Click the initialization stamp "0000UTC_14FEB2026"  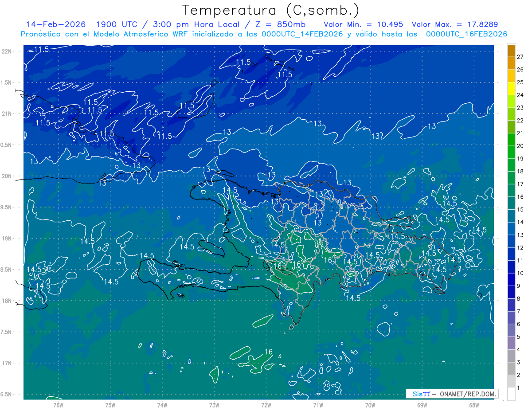click(x=302, y=34)
